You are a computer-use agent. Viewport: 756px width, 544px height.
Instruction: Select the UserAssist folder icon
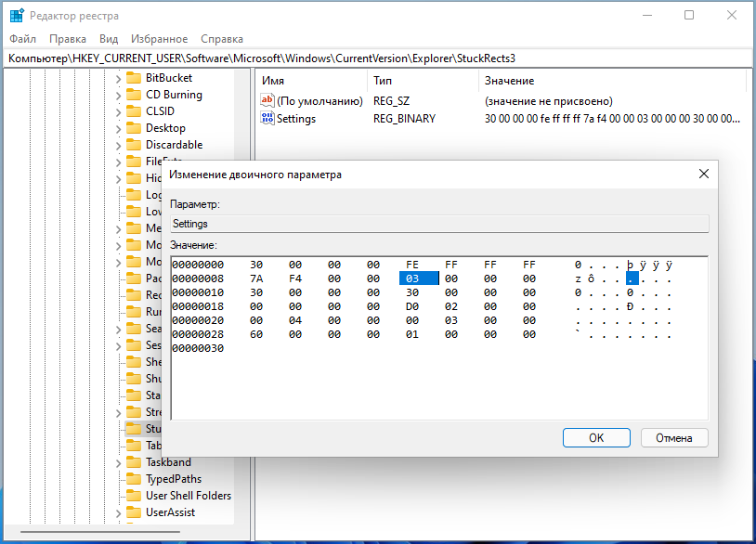click(133, 512)
